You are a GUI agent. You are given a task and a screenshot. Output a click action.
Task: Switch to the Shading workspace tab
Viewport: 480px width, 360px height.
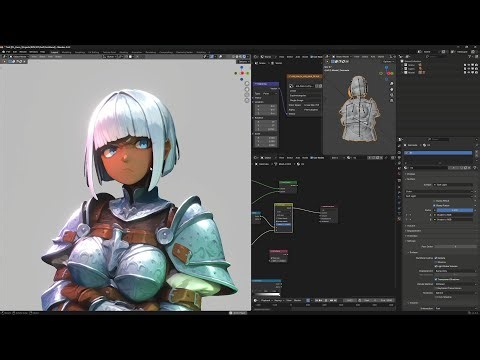click(x=124, y=52)
